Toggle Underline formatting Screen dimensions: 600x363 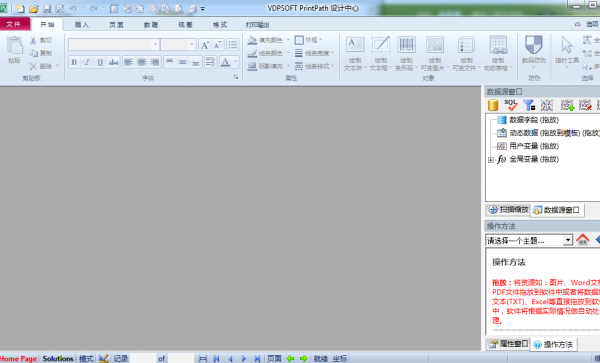tap(100, 62)
